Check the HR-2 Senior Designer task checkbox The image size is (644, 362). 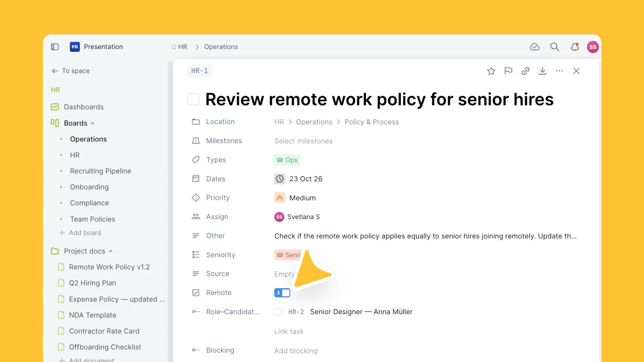[278, 312]
